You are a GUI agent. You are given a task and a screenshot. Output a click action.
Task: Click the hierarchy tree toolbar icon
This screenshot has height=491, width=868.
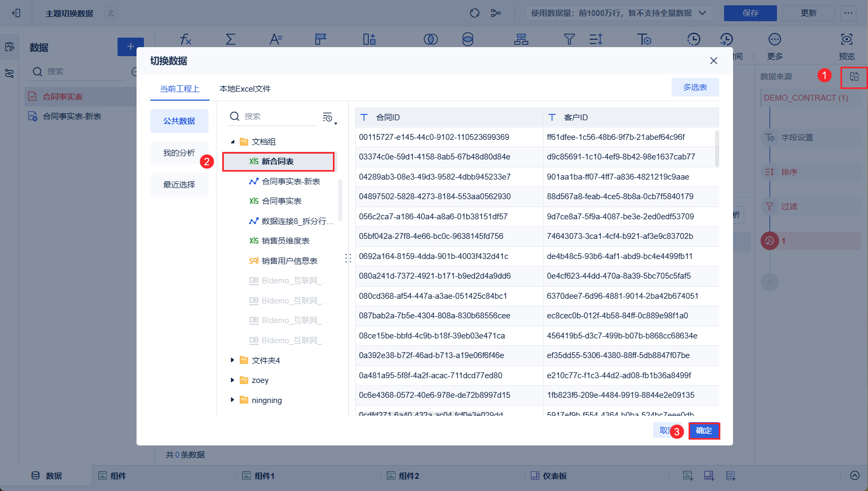pos(521,39)
